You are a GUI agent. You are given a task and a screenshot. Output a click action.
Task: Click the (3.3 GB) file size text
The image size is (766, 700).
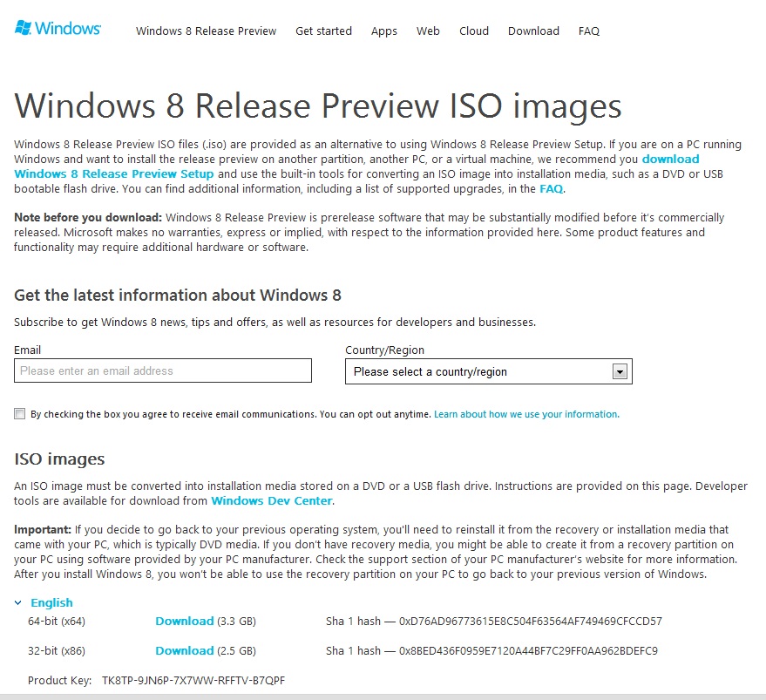pos(236,622)
